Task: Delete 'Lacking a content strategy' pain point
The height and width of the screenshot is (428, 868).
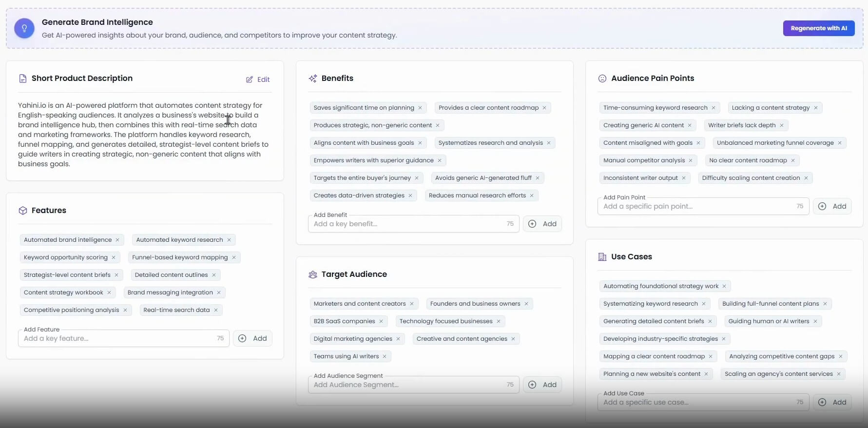Action: (816, 108)
